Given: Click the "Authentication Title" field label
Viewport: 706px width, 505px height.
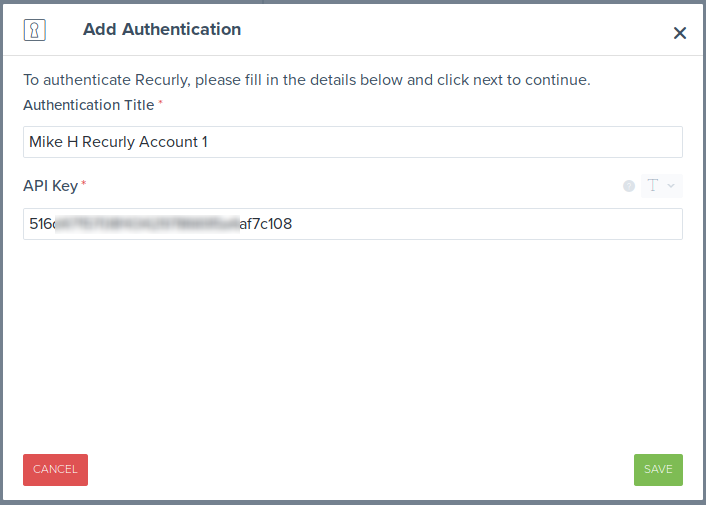Looking at the screenshot, I should click(89, 105).
